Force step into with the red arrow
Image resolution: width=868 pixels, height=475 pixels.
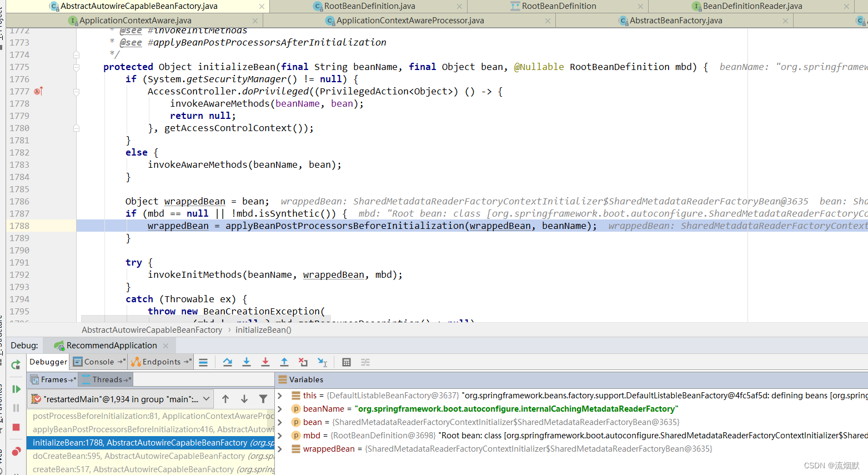click(x=265, y=362)
